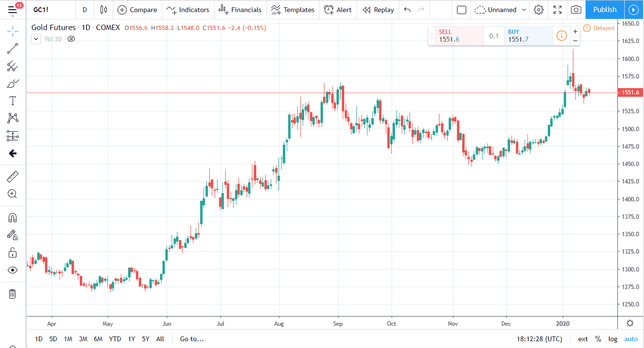Select the Crosshair cursor tool
Screen dimensions: 644x348
[x=12, y=30]
